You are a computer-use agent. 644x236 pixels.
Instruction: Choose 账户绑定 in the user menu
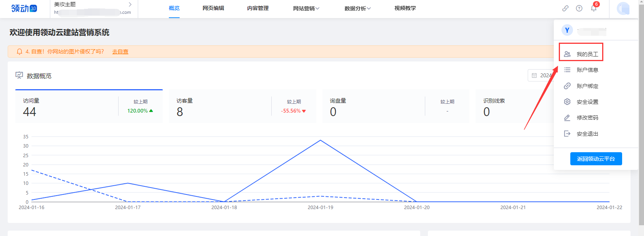(x=587, y=86)
